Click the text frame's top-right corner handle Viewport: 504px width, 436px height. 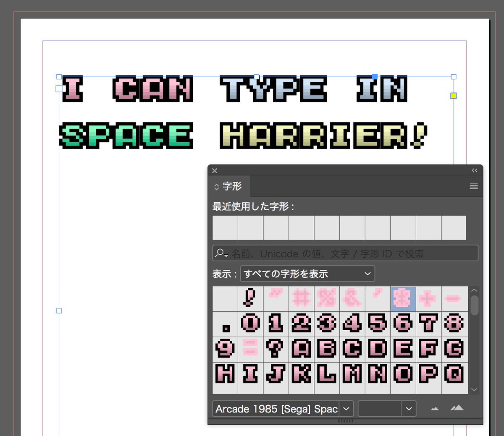click(454, 77)
